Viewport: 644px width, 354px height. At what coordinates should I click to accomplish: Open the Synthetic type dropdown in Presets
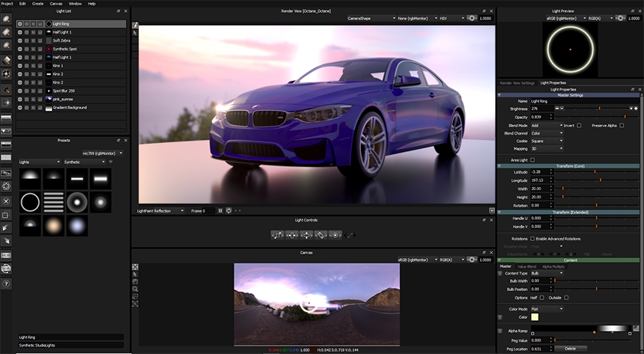click(85, 162)
